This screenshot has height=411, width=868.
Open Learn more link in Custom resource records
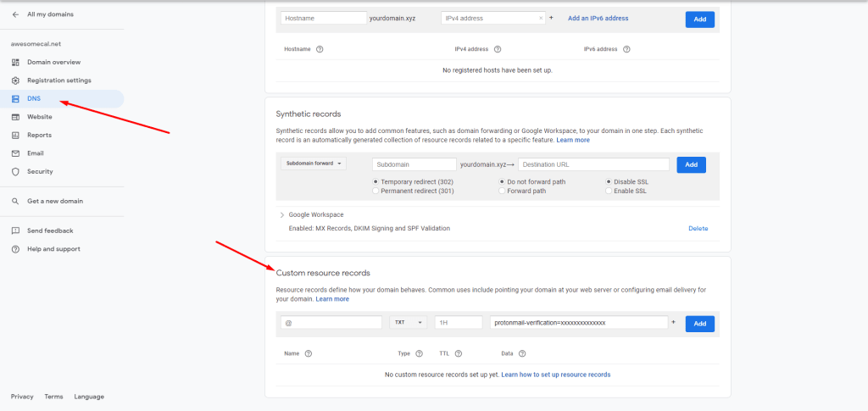point(332,299)
